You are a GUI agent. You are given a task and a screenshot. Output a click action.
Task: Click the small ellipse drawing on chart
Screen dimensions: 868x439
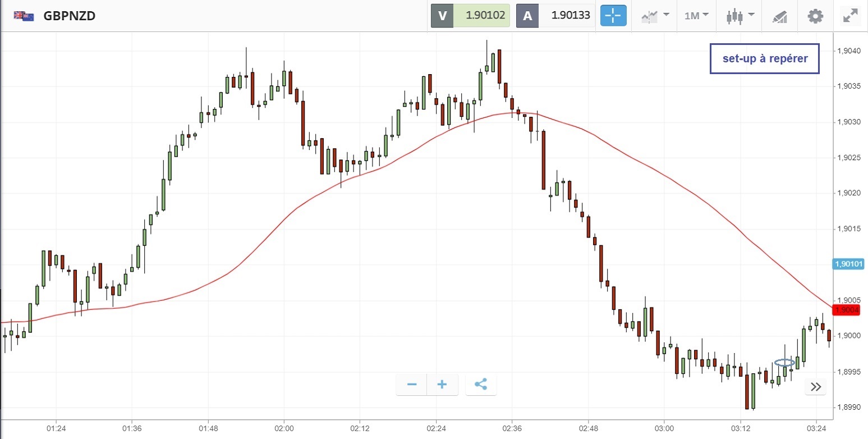pos(784,363)
